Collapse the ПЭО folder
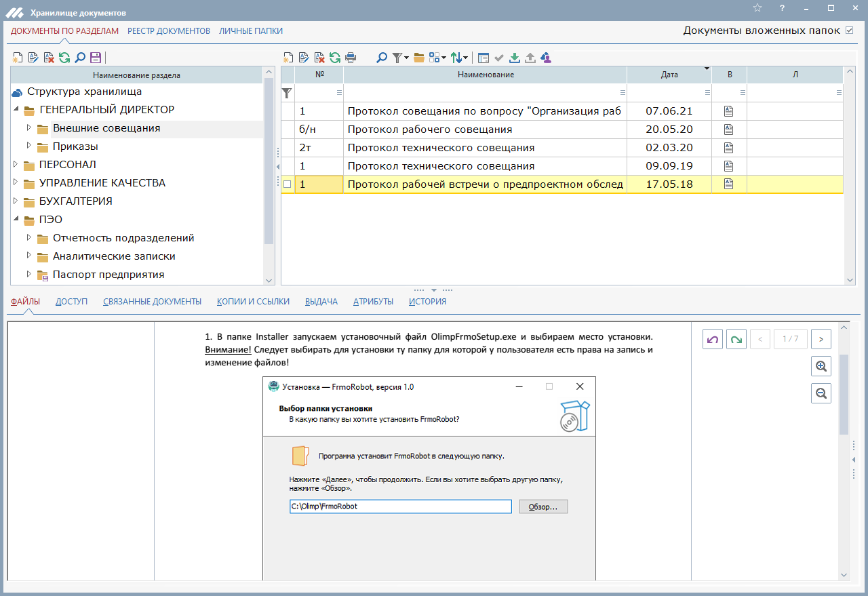Viewport: 868px width, 596px height. coord(16,219)
